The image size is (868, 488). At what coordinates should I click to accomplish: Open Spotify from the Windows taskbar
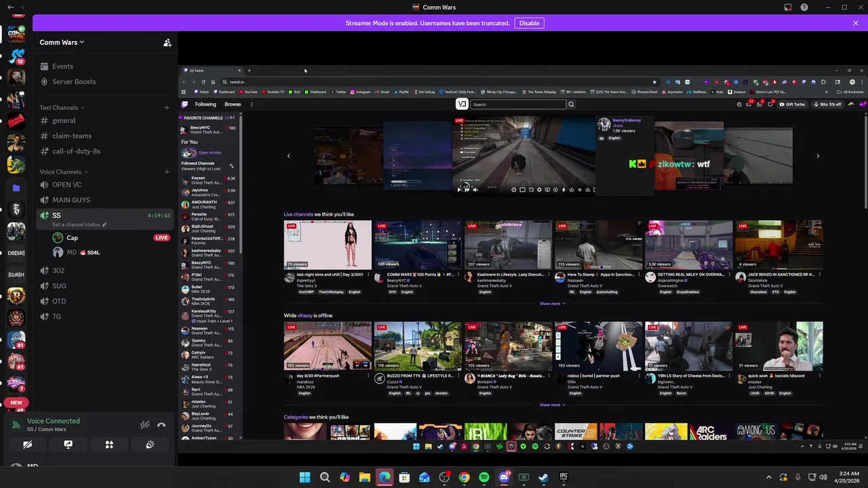pyautogui.click(x=484, y=477)
